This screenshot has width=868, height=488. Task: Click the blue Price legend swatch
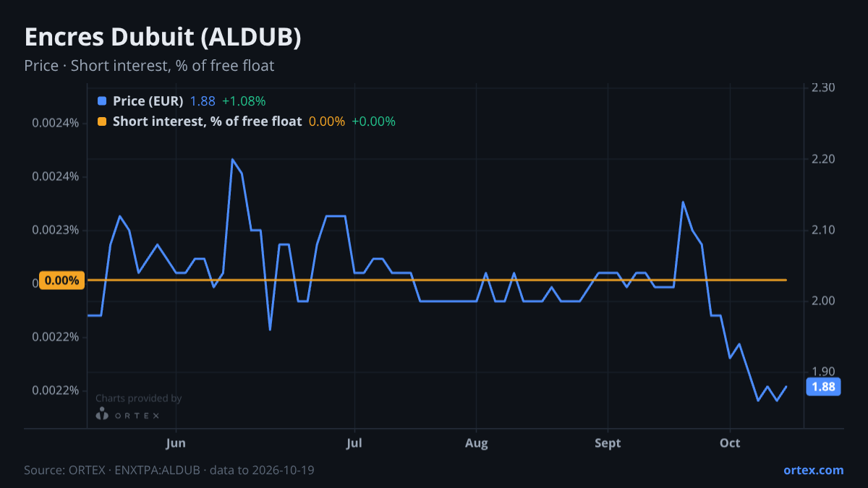[101, 101]
